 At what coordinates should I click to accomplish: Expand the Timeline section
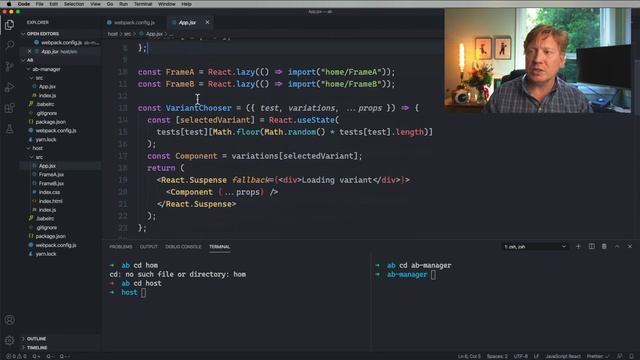[37, 348]
